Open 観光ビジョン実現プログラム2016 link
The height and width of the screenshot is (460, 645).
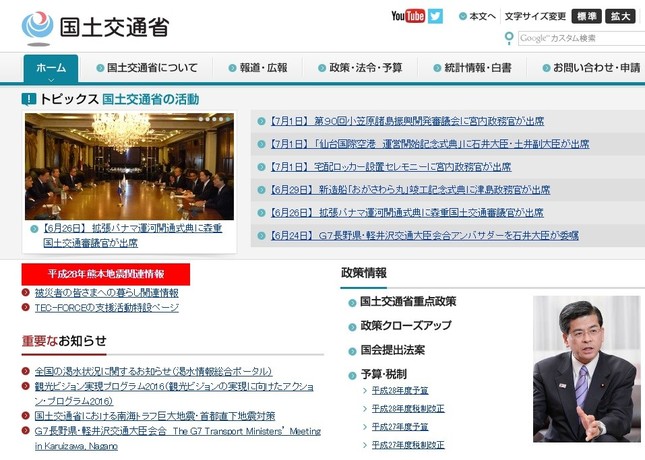click(x=174, y=394)
